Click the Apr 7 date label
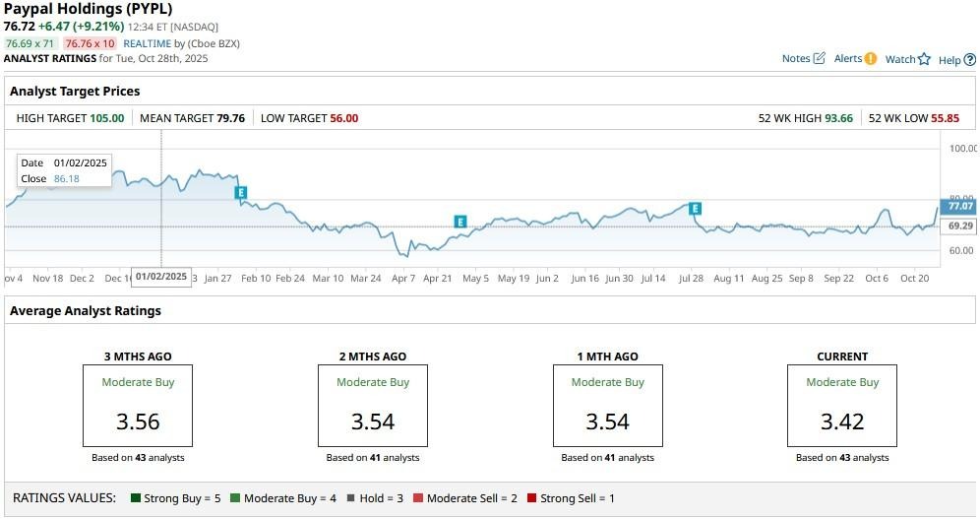This screenshot has width=980, height=519. pyautogui.click(x=403, y=279)
